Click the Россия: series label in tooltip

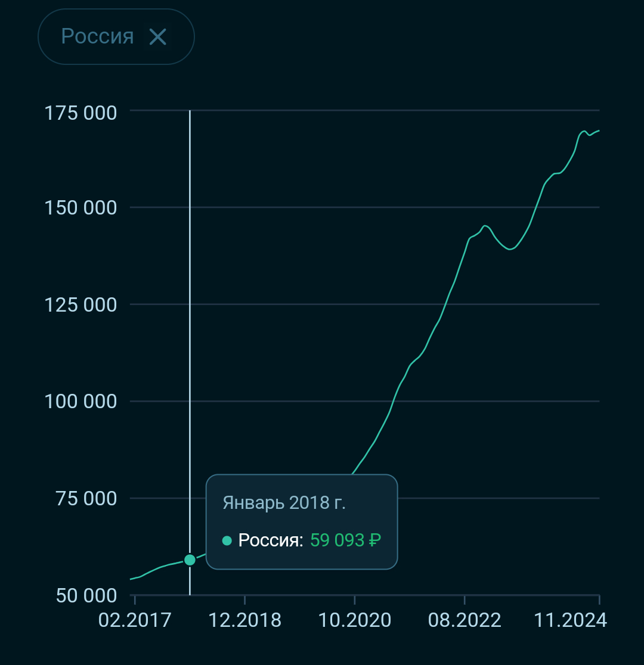pyautogui.click(x=271, y=540)
